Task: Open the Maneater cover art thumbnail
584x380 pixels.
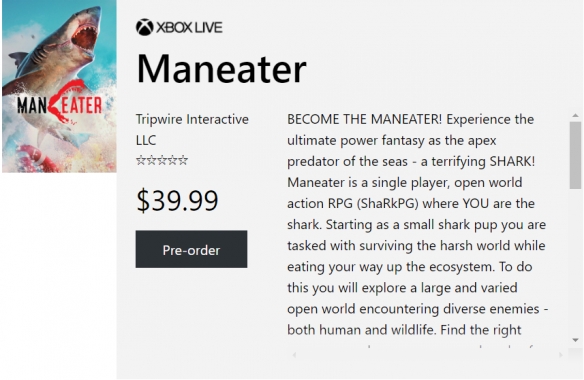Action: click(59, 86)
